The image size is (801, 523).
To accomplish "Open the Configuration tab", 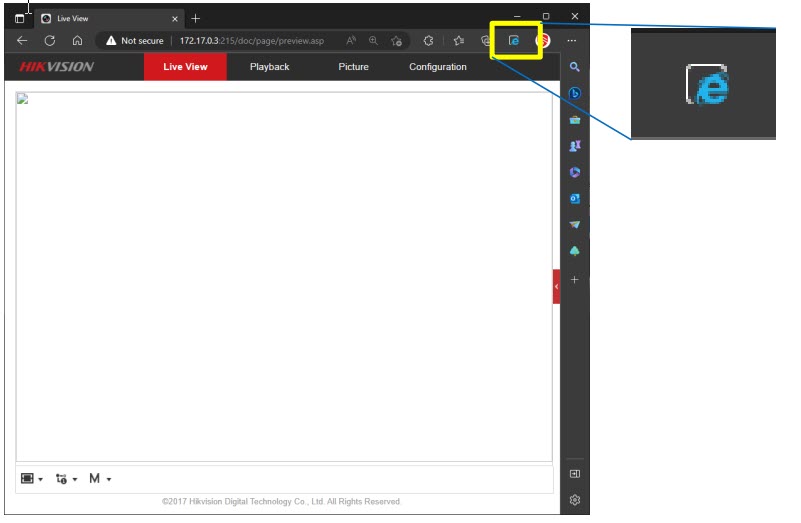I will coord(437,67).
